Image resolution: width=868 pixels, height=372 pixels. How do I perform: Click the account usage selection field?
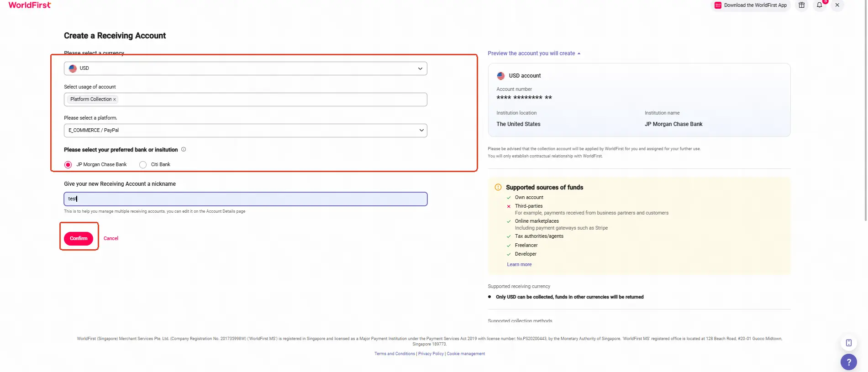[246, 100]
